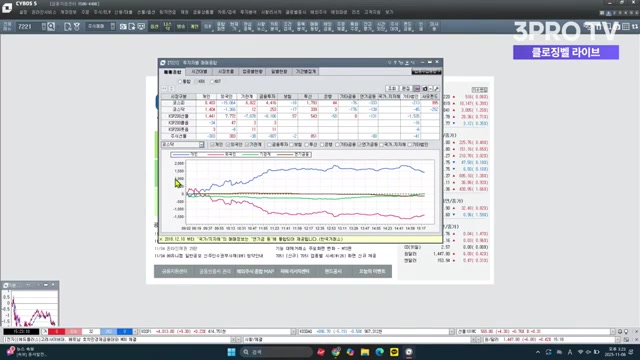Click the document icon right of the search magnifier

point(67,27)
